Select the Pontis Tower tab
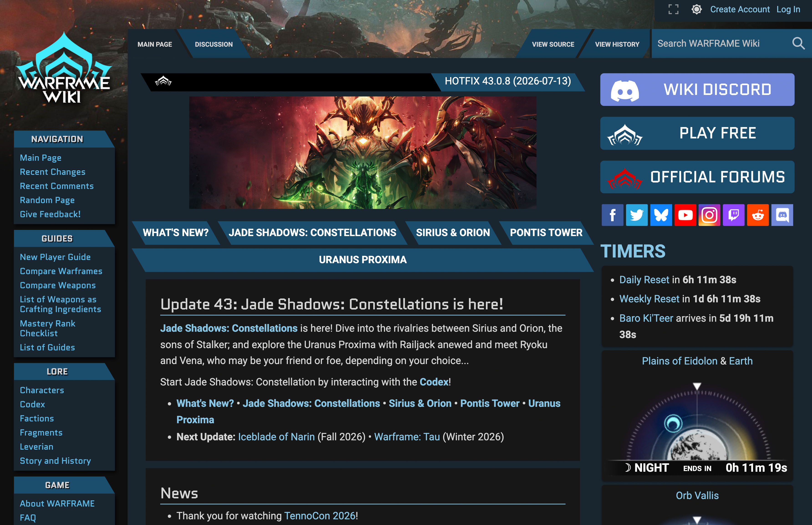This screenshot has height=525, width=812. [546, 233]
